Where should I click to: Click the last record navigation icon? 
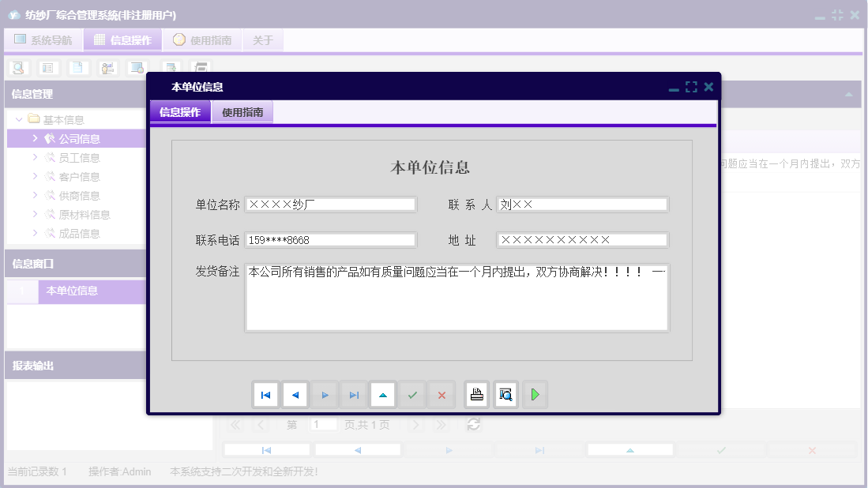(x=354, y=395)
